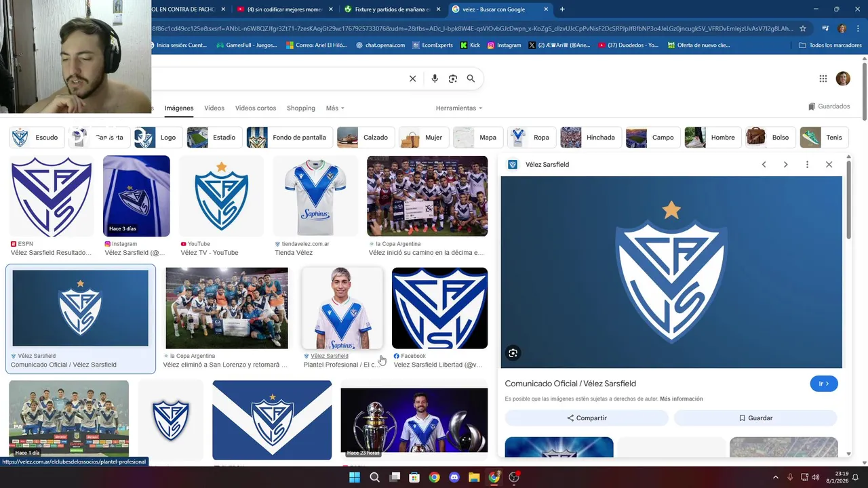
Task: Open the chat.openai.com bookmark
Action: (x=380, y=45)
